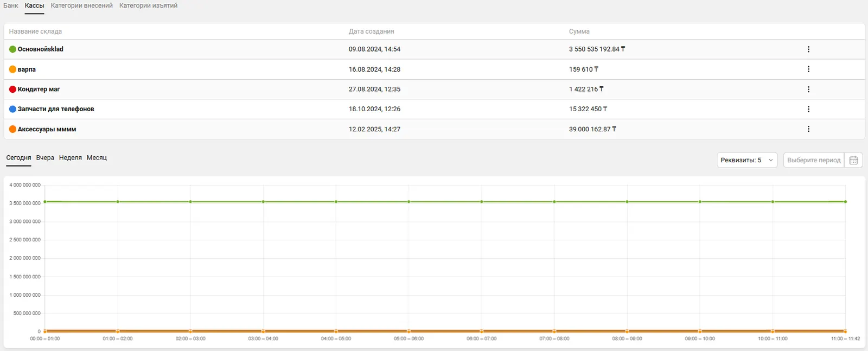Switch chart range to Неделя
The width and height of the screenshot is (868, 351).
tap(70, 158)
